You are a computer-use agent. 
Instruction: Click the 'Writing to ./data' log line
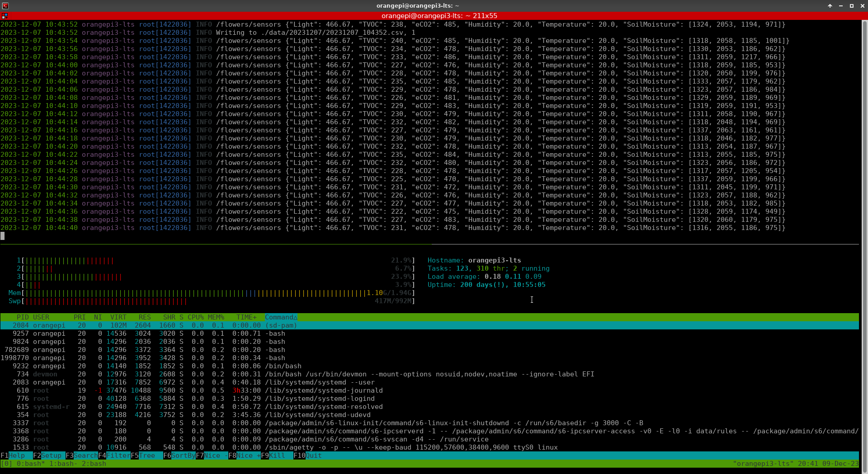[x=208, y=33]
